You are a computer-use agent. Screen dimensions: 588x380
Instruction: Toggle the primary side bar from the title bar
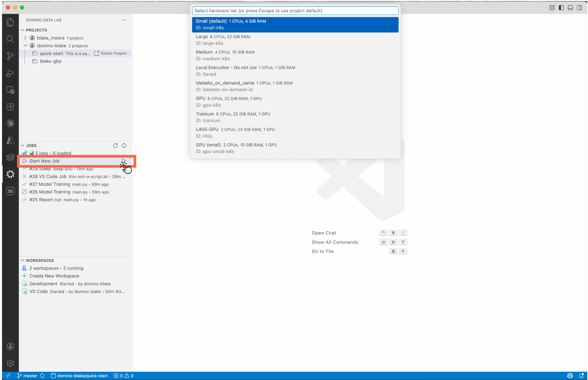point(561,8)
